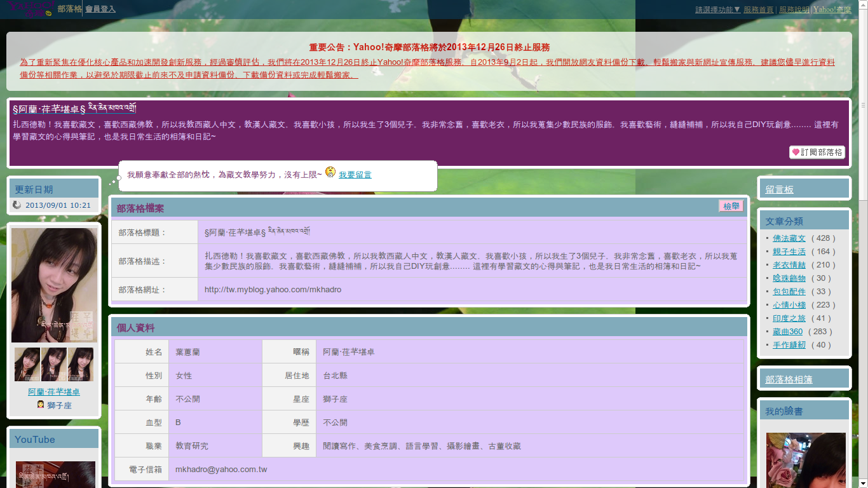Open the 阿蘭·茬芊堪卓 profile name link
The image size is (868, 488).
54,392
